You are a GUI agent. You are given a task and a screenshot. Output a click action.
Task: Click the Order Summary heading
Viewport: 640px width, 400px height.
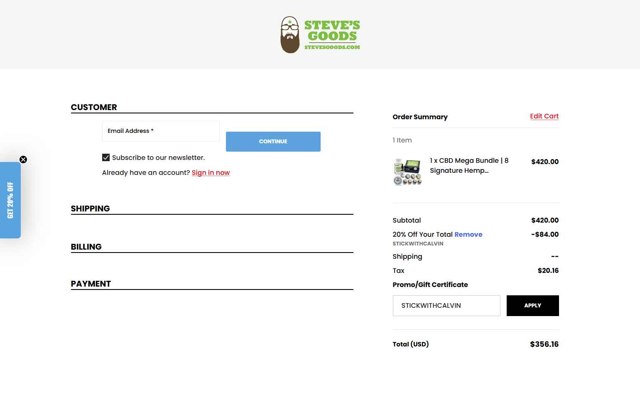click(x=420, y=117)
